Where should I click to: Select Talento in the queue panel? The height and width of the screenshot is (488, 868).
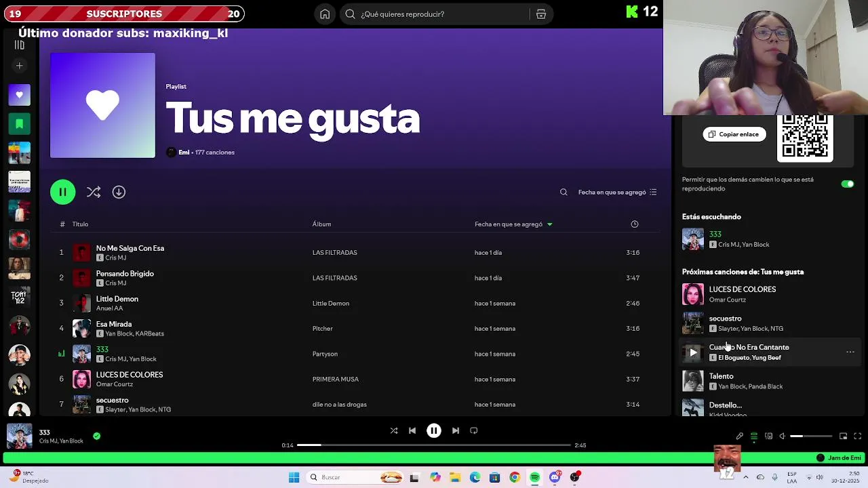pos(769,381)
